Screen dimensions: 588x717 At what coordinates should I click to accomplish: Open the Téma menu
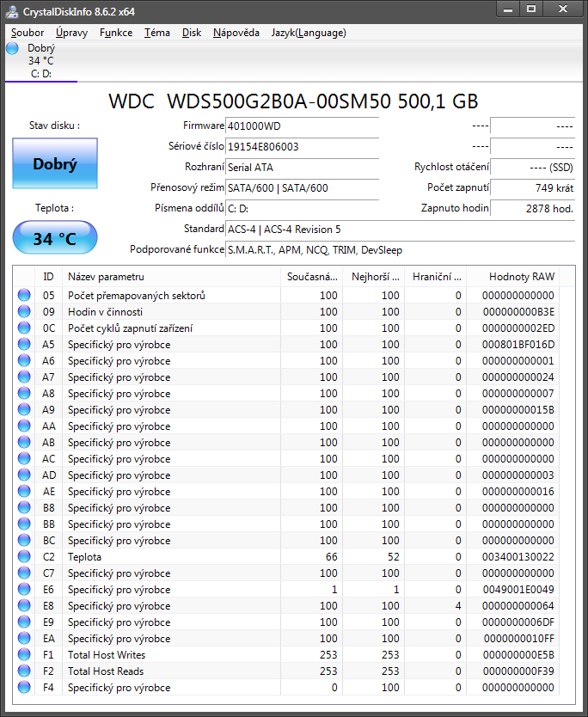pyautogui.click(x=157, y=33)
